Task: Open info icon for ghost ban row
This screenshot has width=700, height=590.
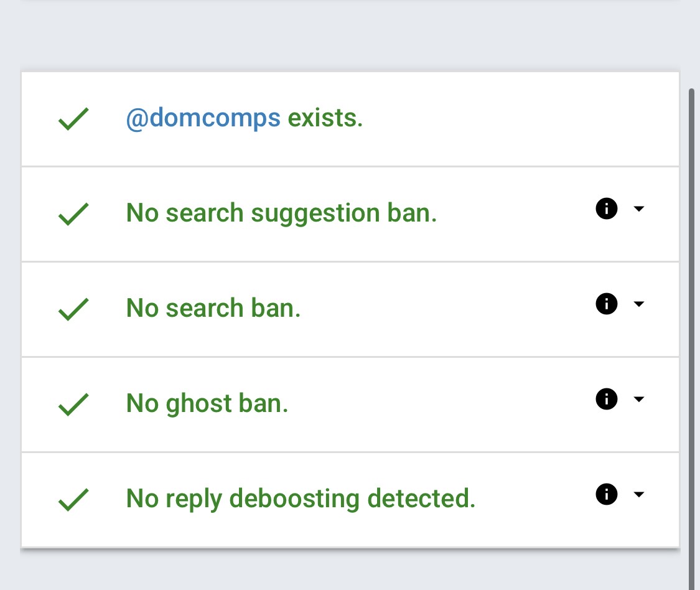Action: 606,399
